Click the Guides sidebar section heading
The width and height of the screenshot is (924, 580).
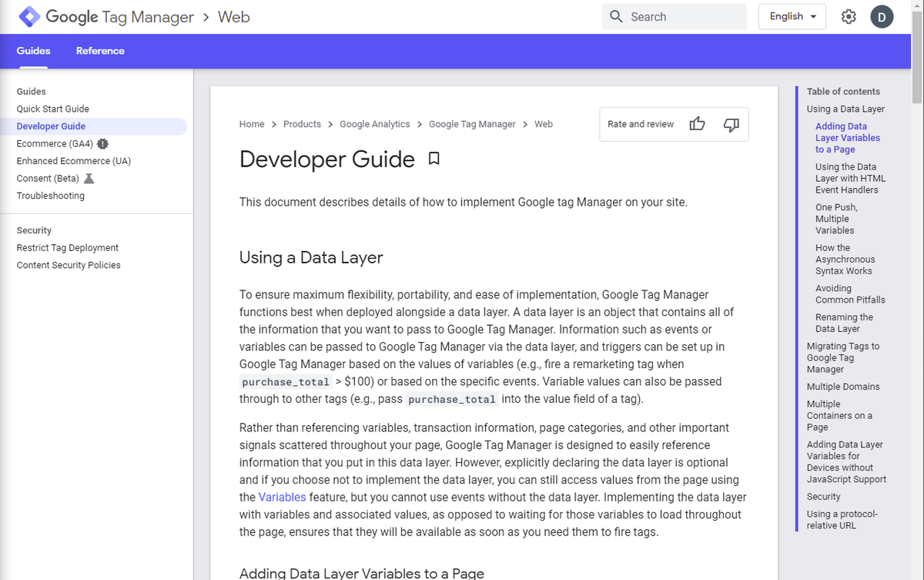(x=32, y=92)
